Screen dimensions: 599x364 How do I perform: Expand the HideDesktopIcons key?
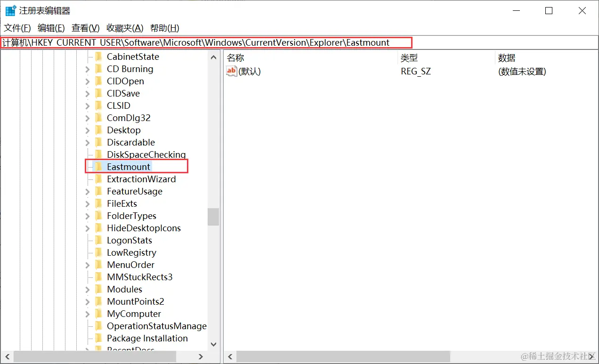point(88,228)
